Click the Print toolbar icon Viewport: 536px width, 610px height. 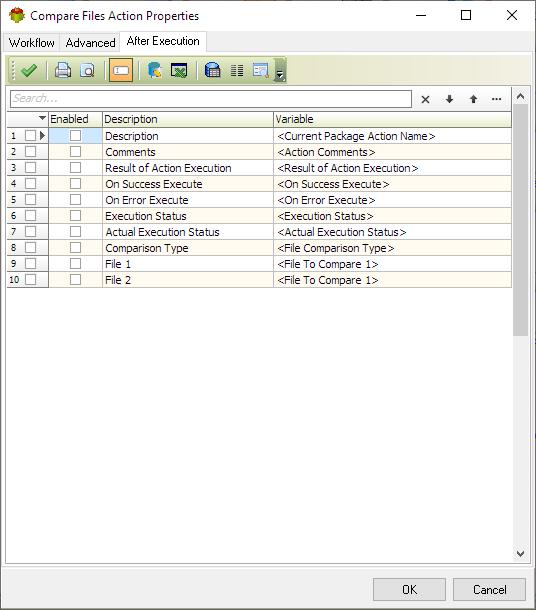click(x=63, y=70)
